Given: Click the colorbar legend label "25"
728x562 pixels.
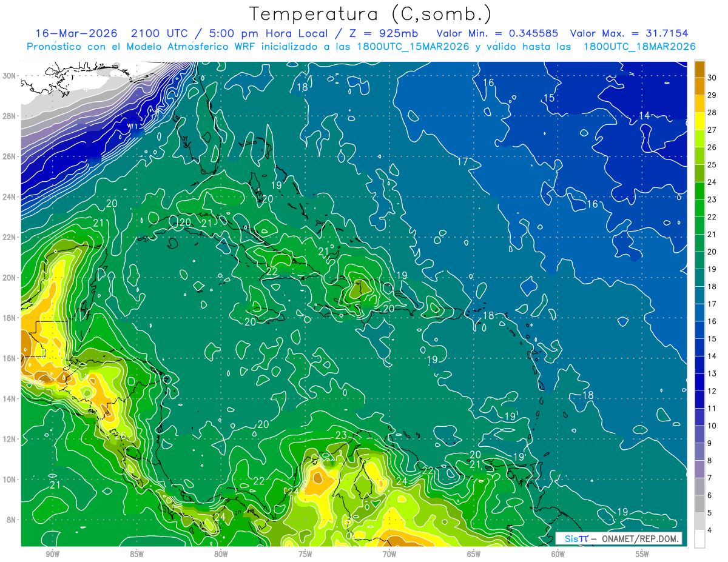Looking at the screenshot, I should click(x=712, y=164).
